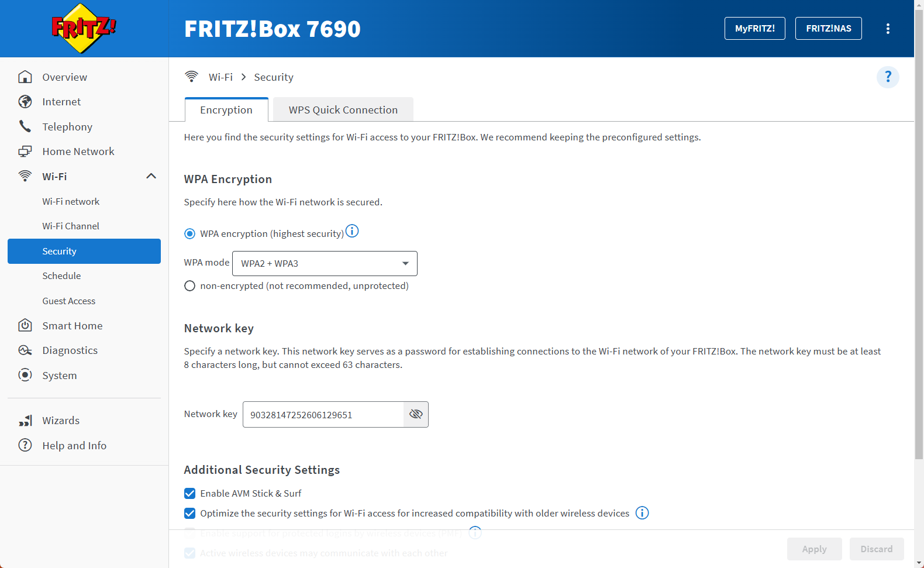Click in the Network key text field
924x568 pixels.
323,415
